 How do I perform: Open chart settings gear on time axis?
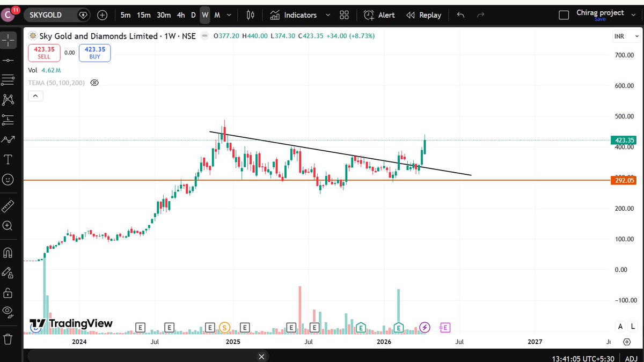(627, 342)
